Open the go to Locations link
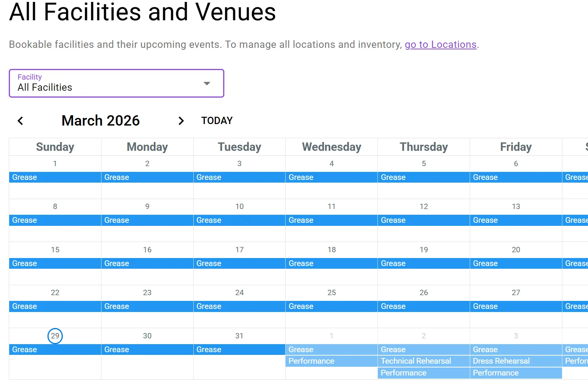This screenshot has width=588, height=392. tap(441, 44)
